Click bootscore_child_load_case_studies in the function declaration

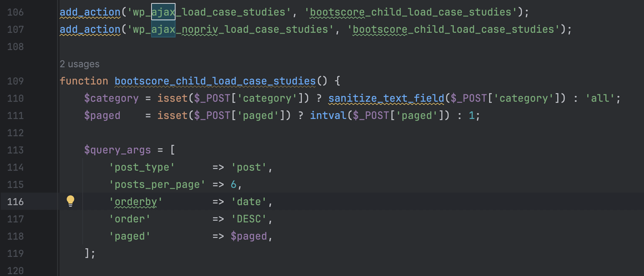215,81
